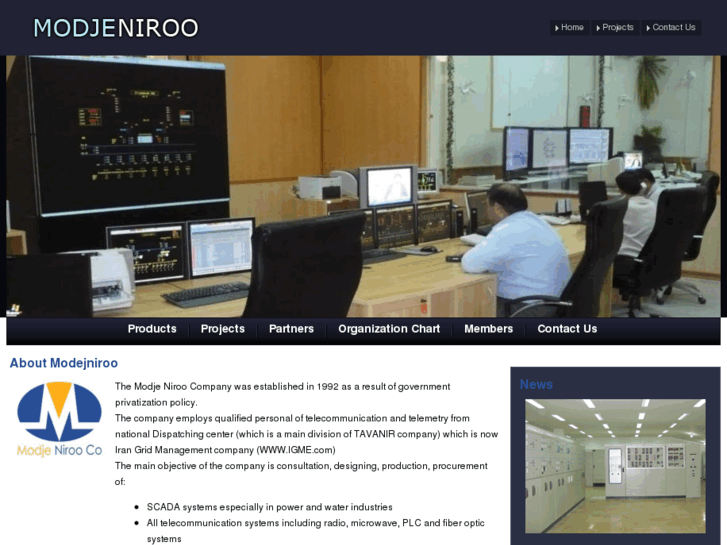
Task: Open Contact Us in top header
Action: pyautogui.click(x=671, y=27)
